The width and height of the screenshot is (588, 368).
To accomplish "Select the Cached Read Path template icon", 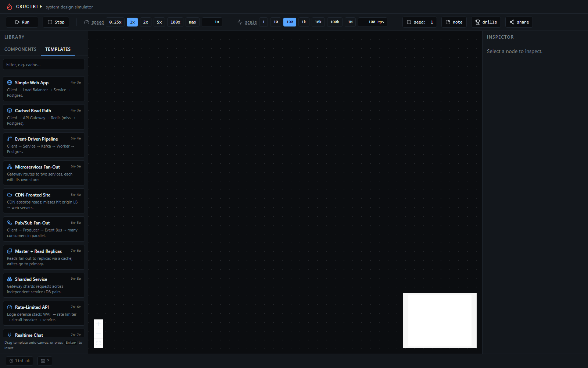I will coord(10,110).
